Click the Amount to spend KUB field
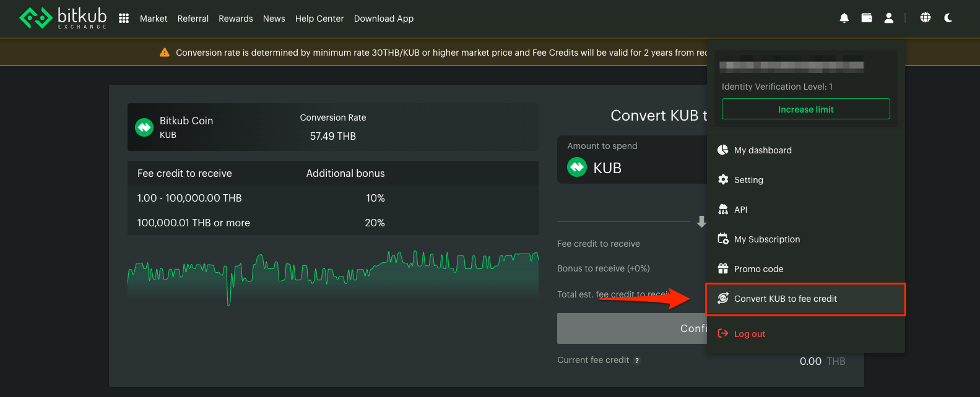Screen dimensions: 980x397 [632, 160]
